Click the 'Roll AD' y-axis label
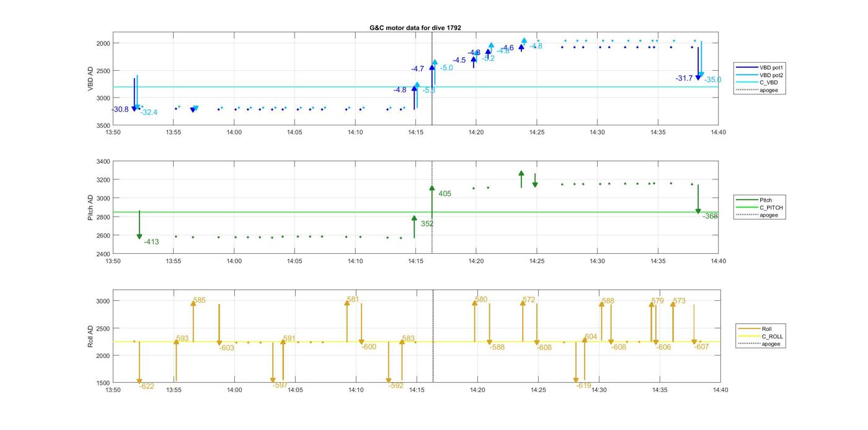This screenshot has width=868, height=430. 91,336
